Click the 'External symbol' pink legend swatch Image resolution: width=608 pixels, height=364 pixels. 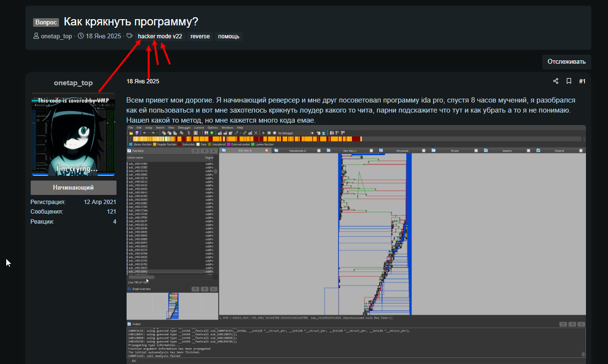[228, 144]
